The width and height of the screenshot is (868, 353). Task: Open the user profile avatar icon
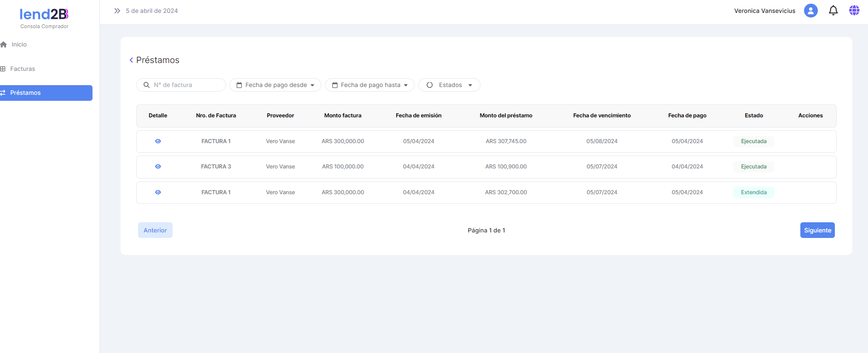pyautogui.click(x=810, y=11)
